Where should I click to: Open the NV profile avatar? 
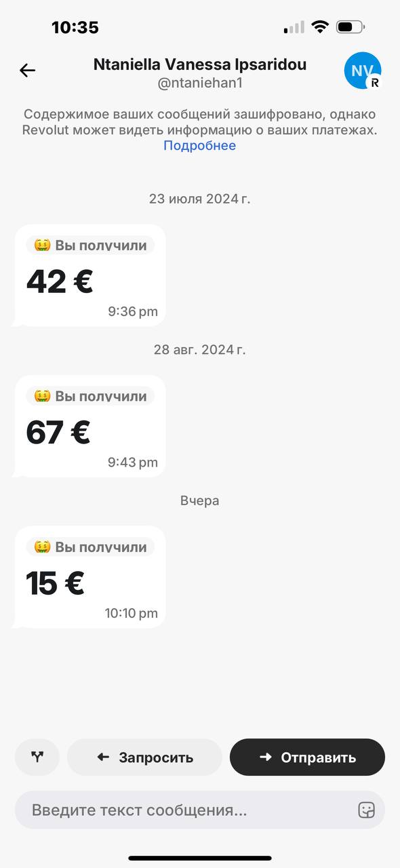(363, 71)
